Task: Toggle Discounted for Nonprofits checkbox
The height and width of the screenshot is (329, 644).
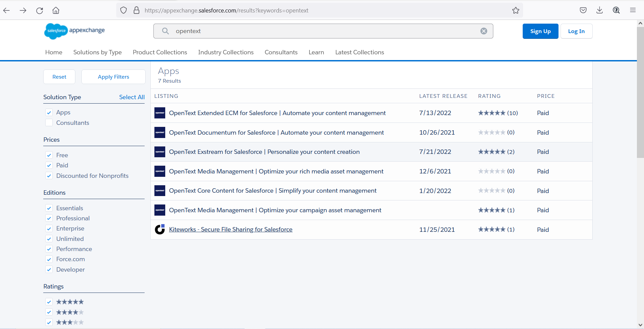Action: pos(49,176)
